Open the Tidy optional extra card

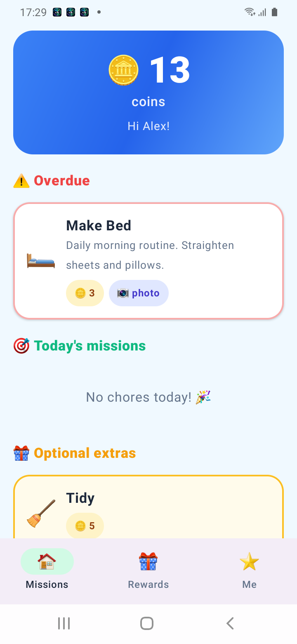click(148, 507)
